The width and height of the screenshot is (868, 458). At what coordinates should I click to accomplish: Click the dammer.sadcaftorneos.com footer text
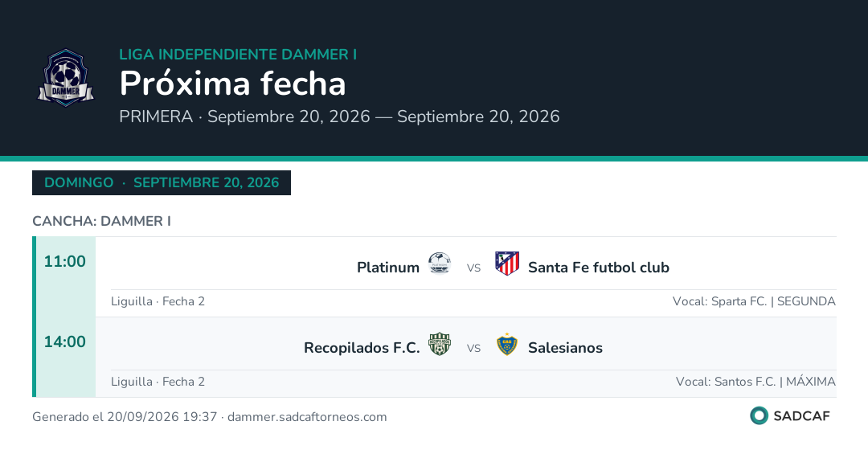coord(307,417)
